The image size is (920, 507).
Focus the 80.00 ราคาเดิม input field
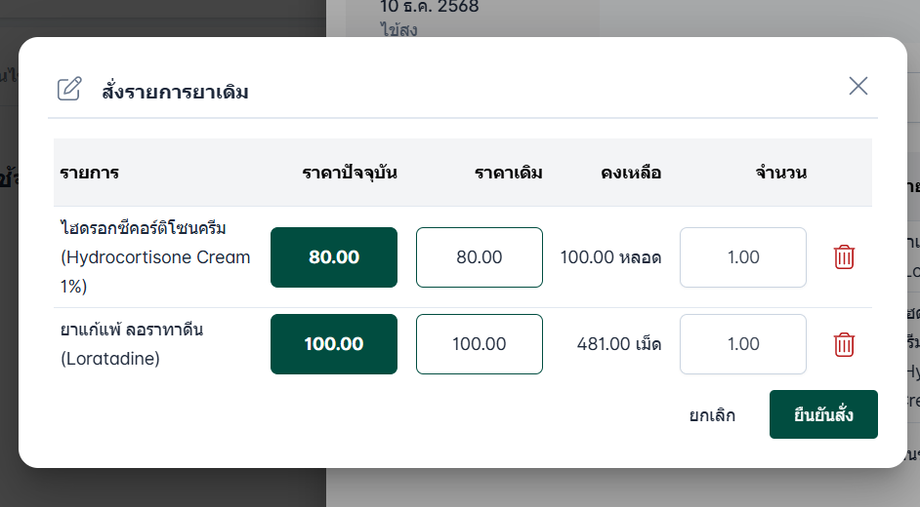point(479,257)
